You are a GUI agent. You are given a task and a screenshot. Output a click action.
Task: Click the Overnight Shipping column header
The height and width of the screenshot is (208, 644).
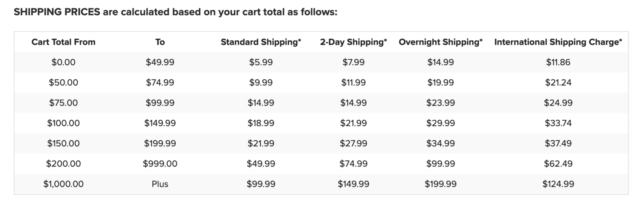click(x=440, y=42)
